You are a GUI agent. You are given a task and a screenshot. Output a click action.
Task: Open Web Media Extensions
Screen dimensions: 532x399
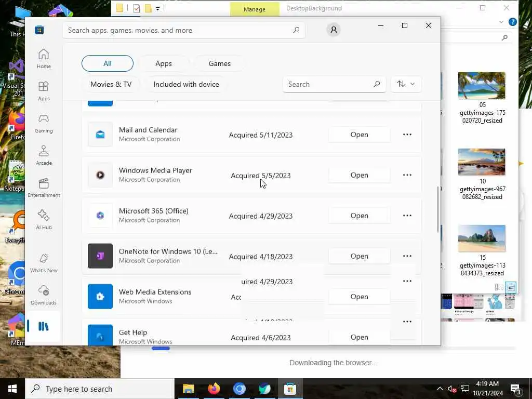tap(360, 297)
